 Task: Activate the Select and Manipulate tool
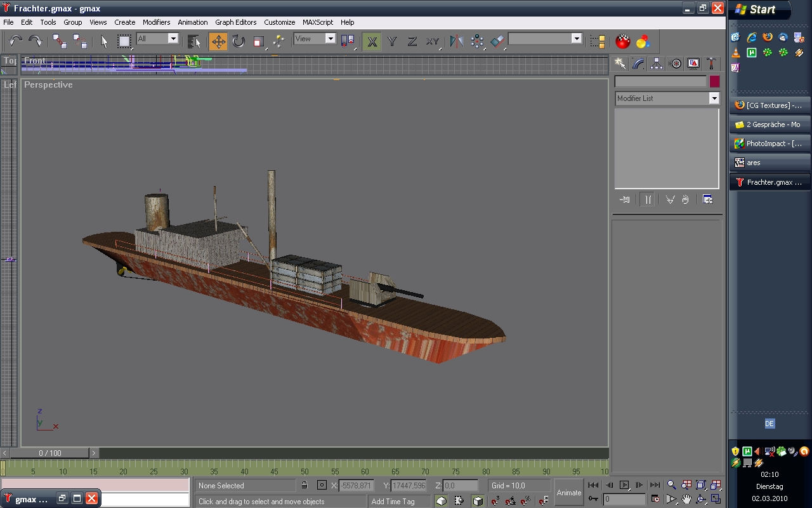tap(278, 42)
